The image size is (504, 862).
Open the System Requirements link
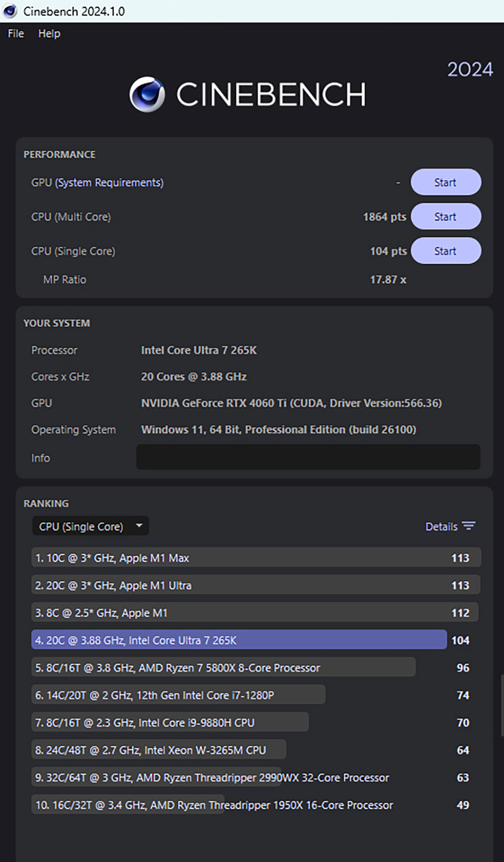[x=110, y=183]
